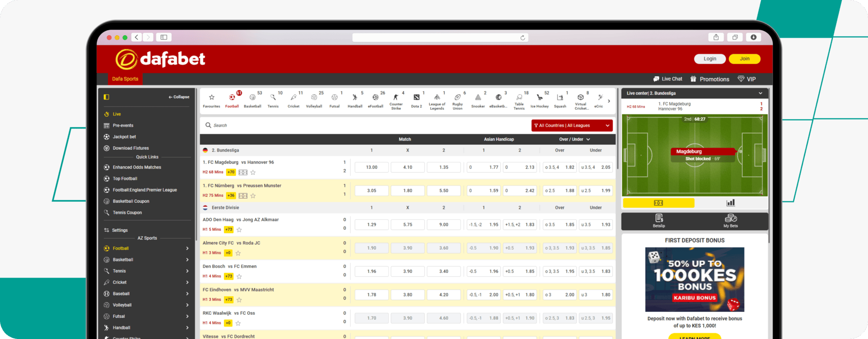The width and height of the screenshot is (868, 339).
Task: Select the Rugby Union icon
Action: pyautogui.click(x=458, y=101)
